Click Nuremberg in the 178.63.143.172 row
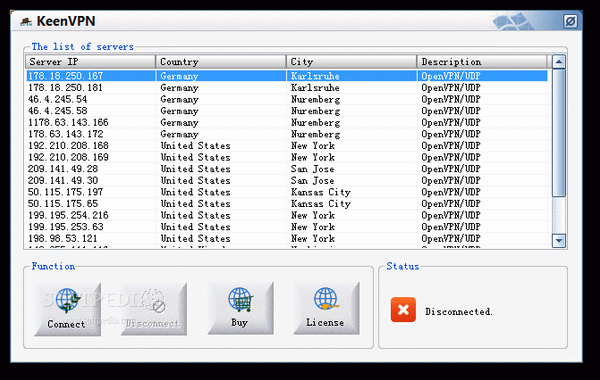This screenshot has width=600, height=380. pos(315,134)
